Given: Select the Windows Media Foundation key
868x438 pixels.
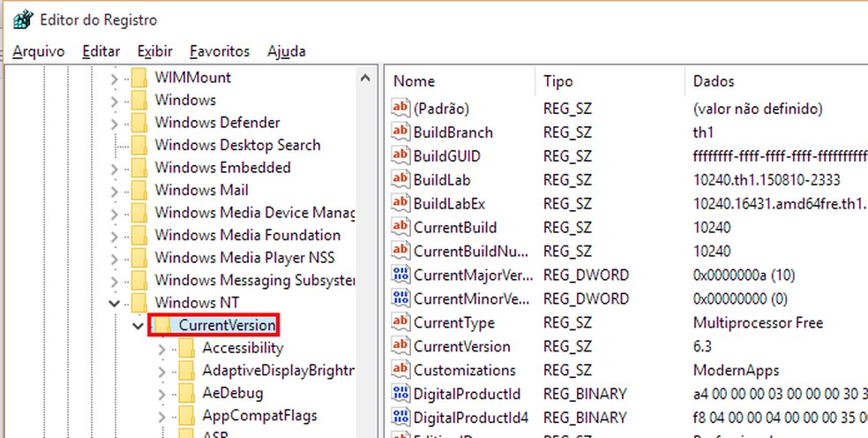Looking at the screenshot, I should 247,235.
